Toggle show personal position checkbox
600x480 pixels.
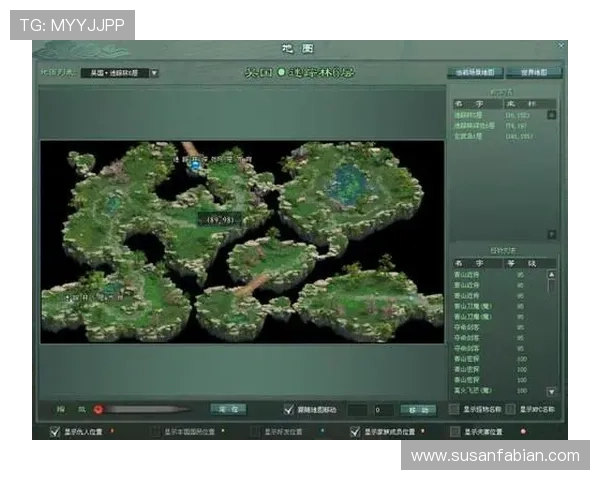pyautogui.click(x=55, y=432)
